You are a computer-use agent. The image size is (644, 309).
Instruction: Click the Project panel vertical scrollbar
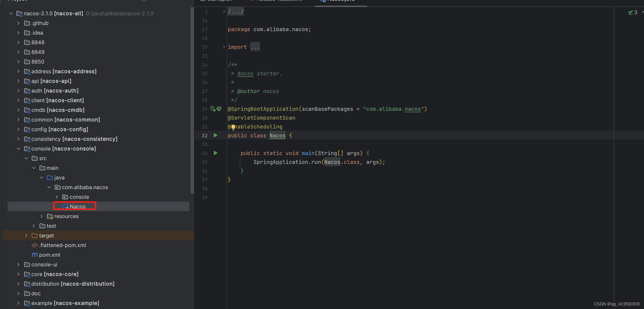click(192, 101)
